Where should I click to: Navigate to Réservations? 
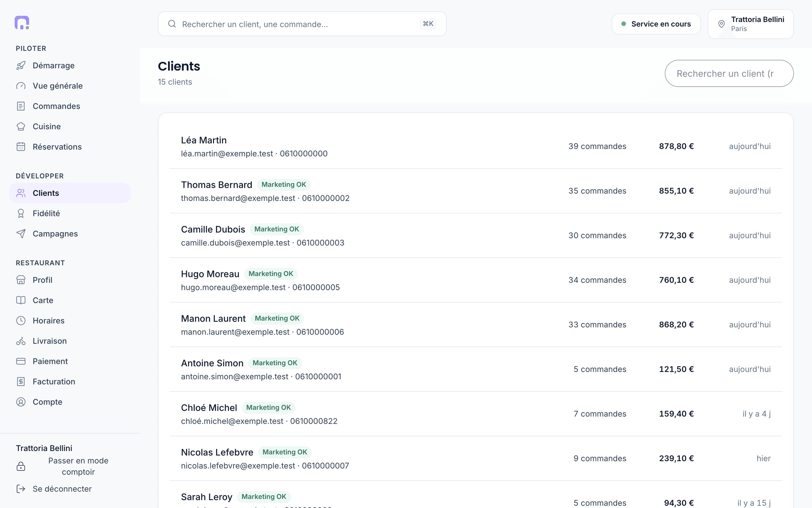point(70,147)
